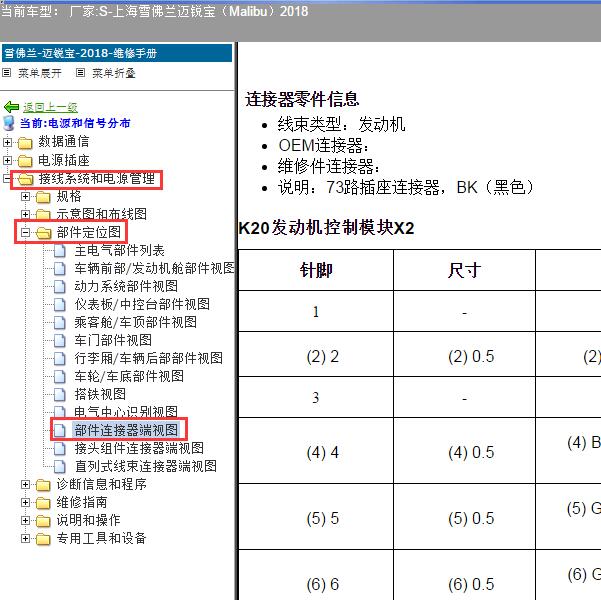
Task: Click the (5) 0.5 size cell
Action: [x=464, y=517]
